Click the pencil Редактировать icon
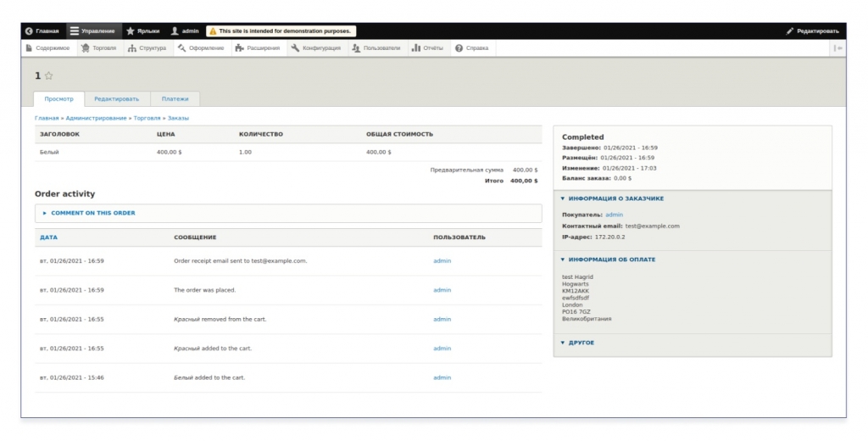Image resolution: width=868 pixels, height=441 pixels. point(790,31)
